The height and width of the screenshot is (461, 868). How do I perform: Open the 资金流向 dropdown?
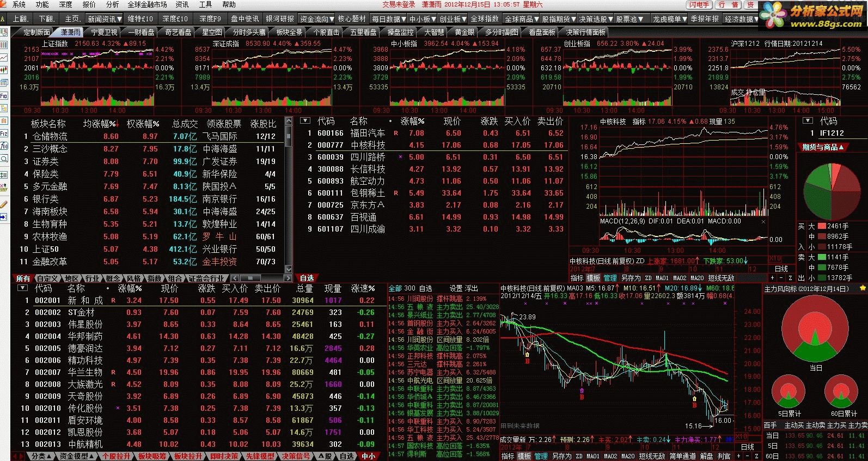[x=316, y=19]
